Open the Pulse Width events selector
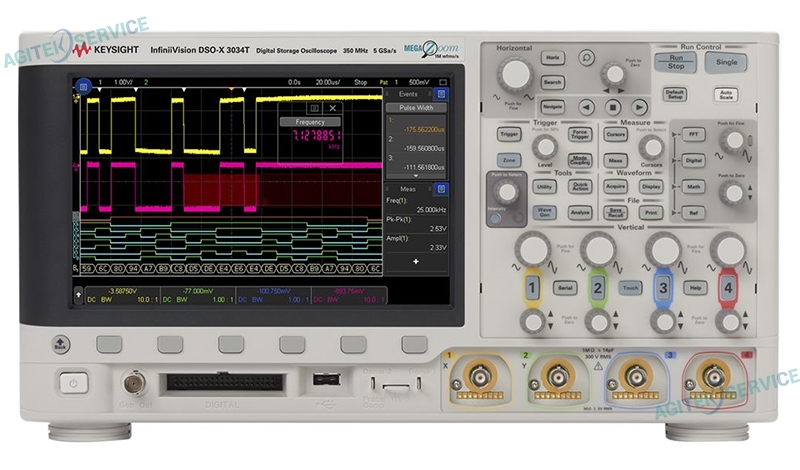The height and width of the screenshot is (470, 800). tap(416, 107)
